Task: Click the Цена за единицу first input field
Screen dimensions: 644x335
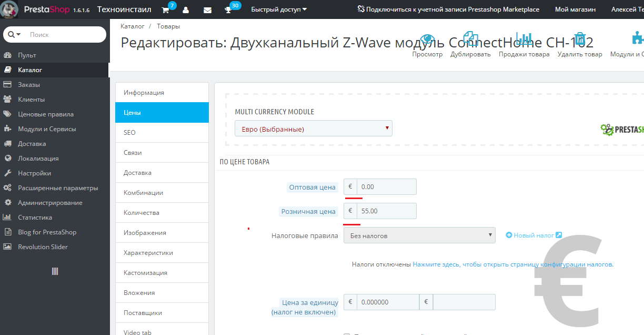Action: (x=388, y=302)
